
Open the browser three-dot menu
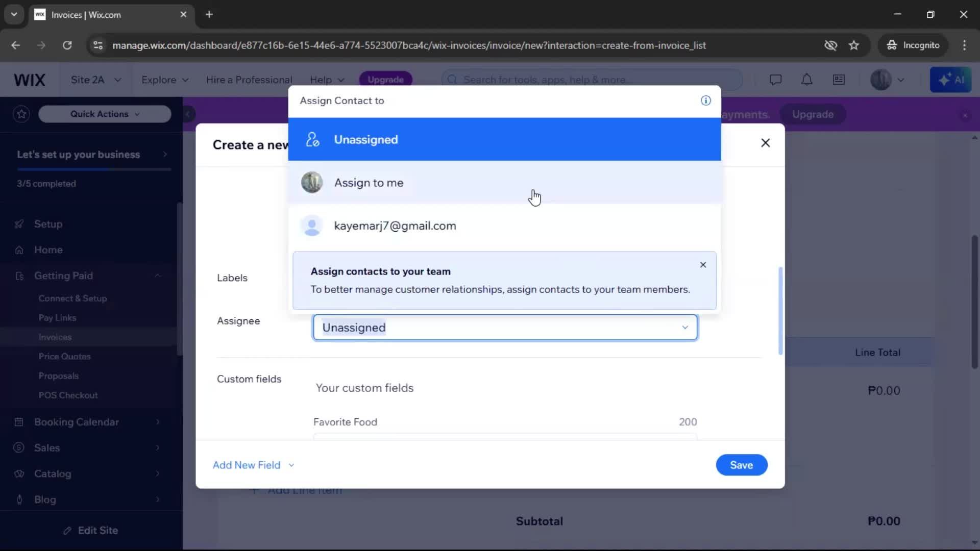[x=964, y=45]
